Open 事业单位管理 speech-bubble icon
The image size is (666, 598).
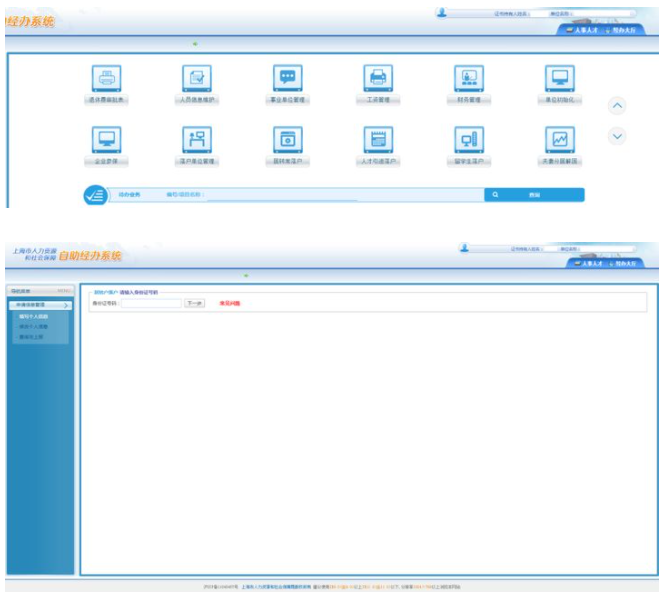click(x=288, y=78)
